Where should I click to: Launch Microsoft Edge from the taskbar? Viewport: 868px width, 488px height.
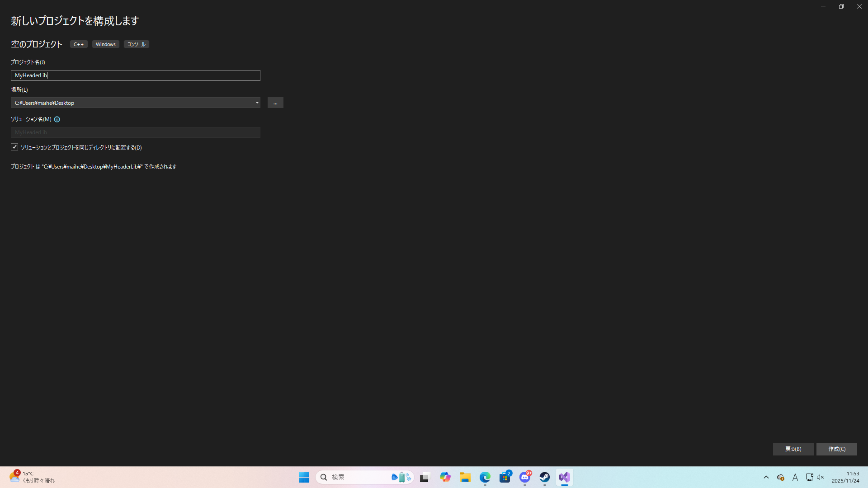[485, 477]
